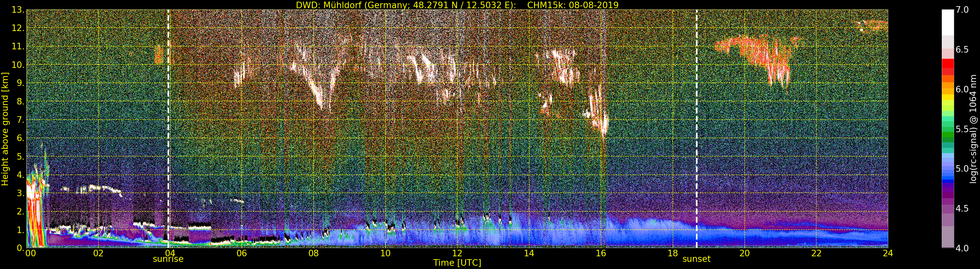Click the sunset dashed white vertical line

click(697, 129)
